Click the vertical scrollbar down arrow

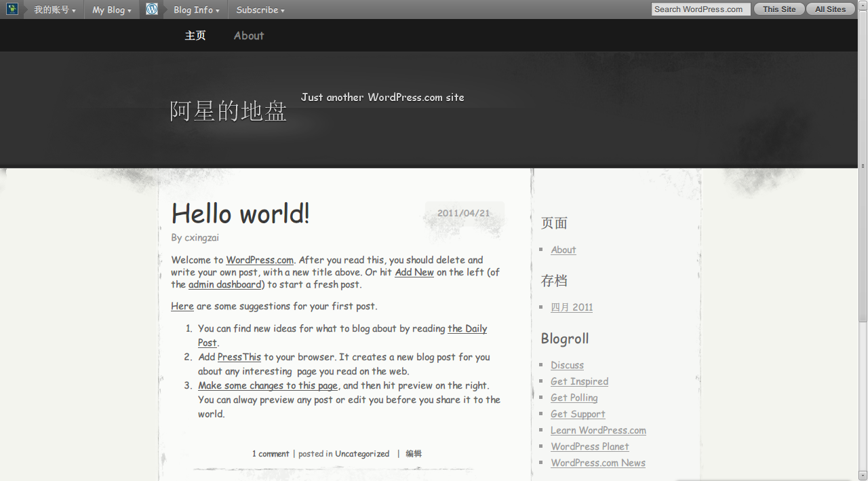point(863,475)
